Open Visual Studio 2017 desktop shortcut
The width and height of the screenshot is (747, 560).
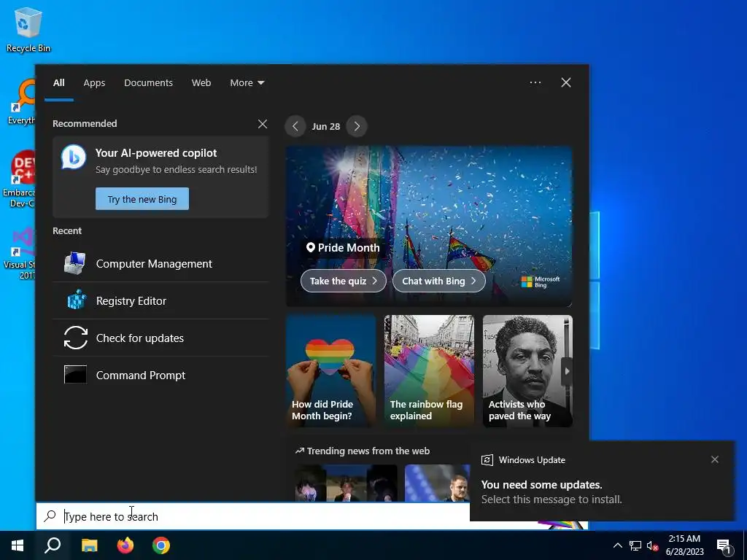[x=19, y=254]
